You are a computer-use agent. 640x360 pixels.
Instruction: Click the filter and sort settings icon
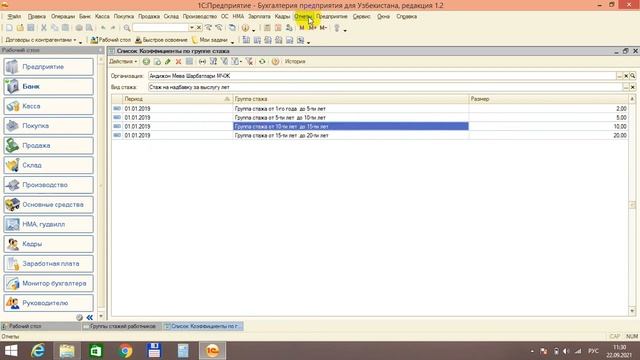click(213, 62)
